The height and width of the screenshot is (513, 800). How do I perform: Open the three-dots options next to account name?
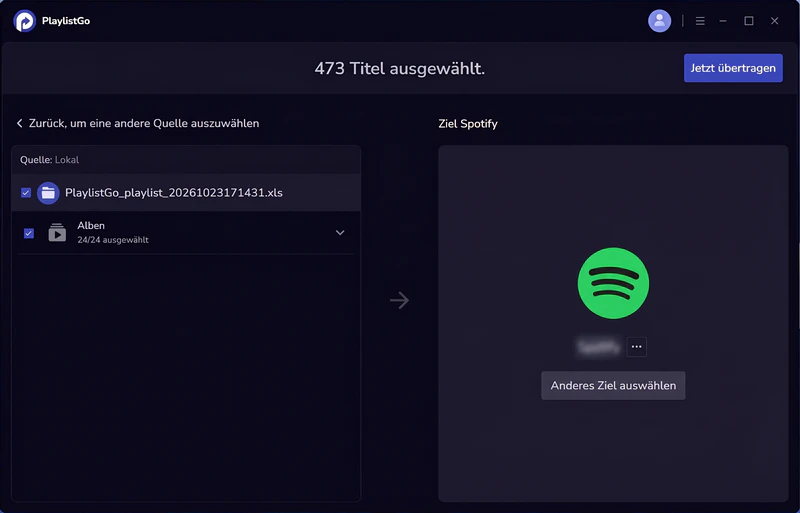(x=636, y=347)
